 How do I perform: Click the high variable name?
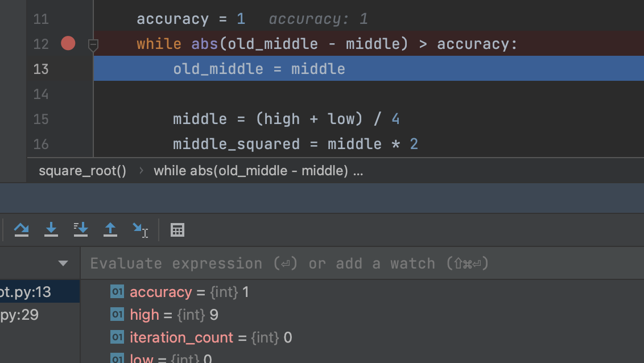tap(144, 314)
